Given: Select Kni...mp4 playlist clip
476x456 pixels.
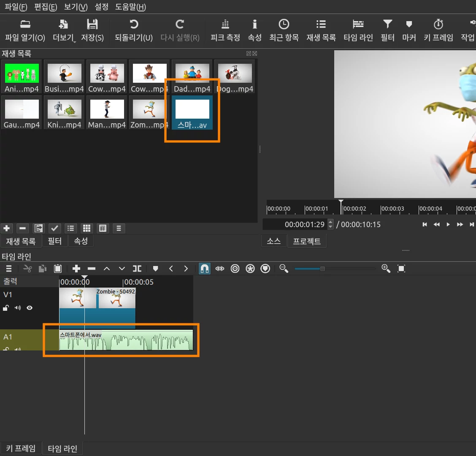Looking at the screenshot, I should coord(64,113).
